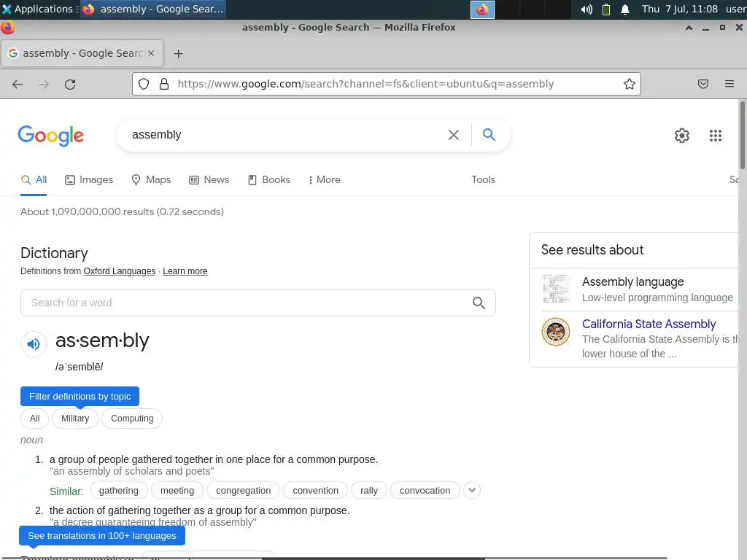Click the dictionary word search magnifier icon
This screenshot has height=560, width=747.
(479, 303)
